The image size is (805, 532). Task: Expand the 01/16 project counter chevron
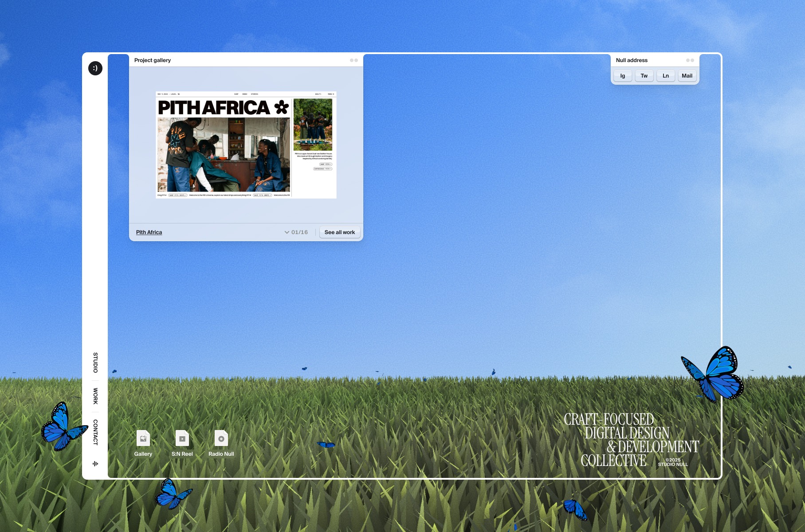tap(287, 232)
